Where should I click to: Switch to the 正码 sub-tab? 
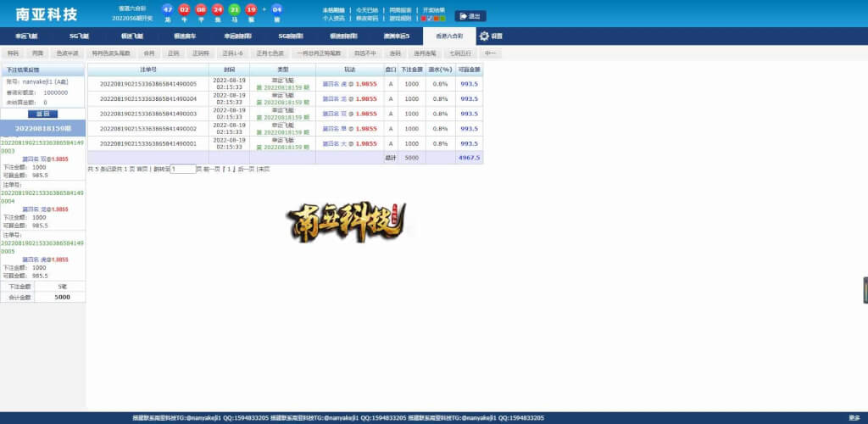(x=174, y=53)
